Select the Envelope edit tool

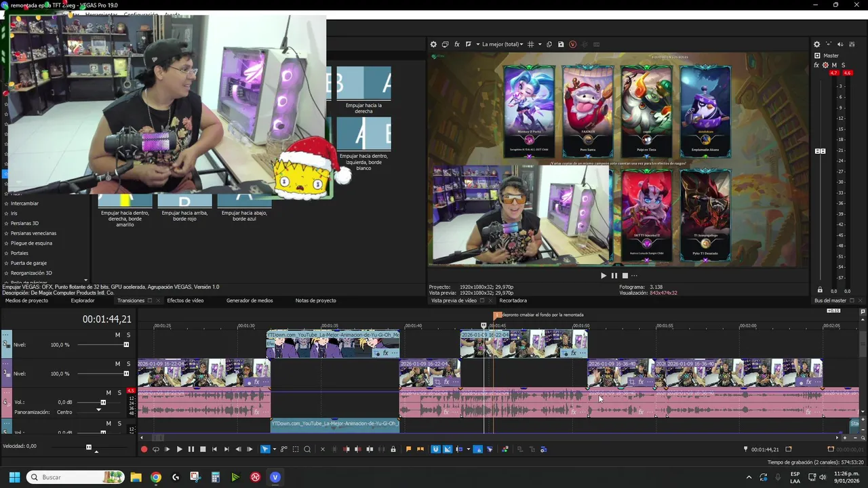[284, 449]
